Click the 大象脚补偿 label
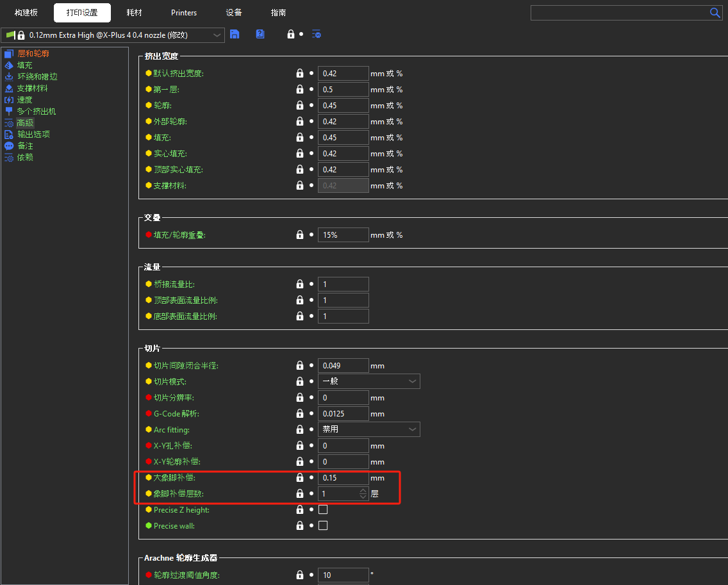728x585 pixels. coord(174,478)
